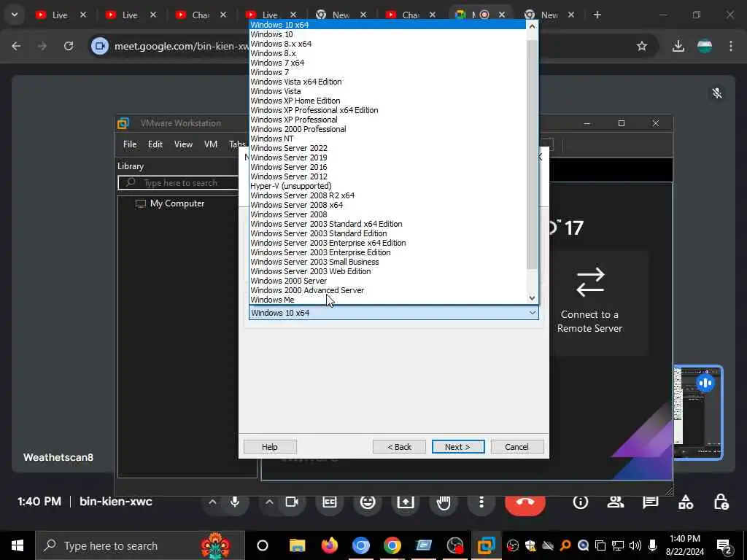Click the list scrollbar down arrow
The width and height of the screenshot is (747, 560).
click(x=532, y=298)
